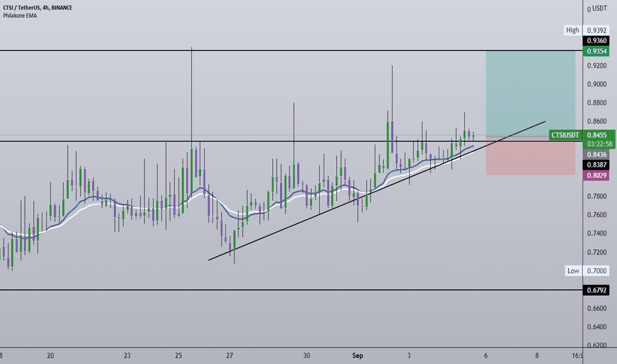Select the gray 0.8436 price tag
The height and width of the screenshot is (364, 617).
tap(596, 155)
